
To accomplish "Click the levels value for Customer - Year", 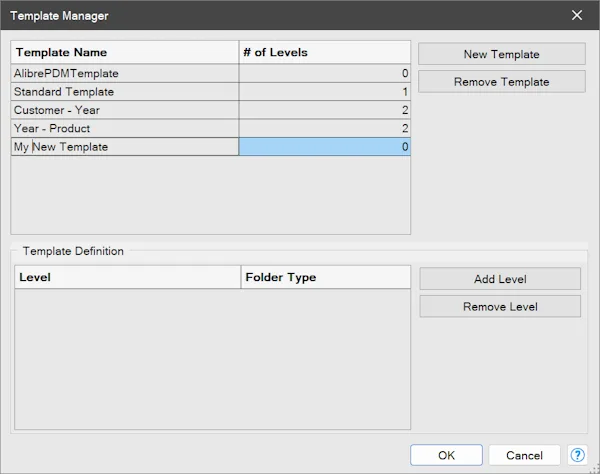I will tap(324, 110).
